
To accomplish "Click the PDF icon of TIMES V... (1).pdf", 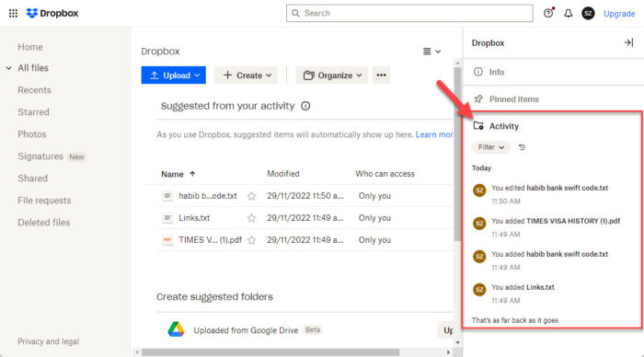I will tap(167, 240).
